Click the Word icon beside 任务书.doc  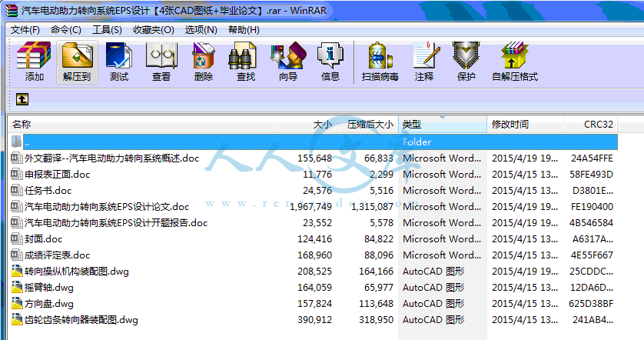point(16,190)
